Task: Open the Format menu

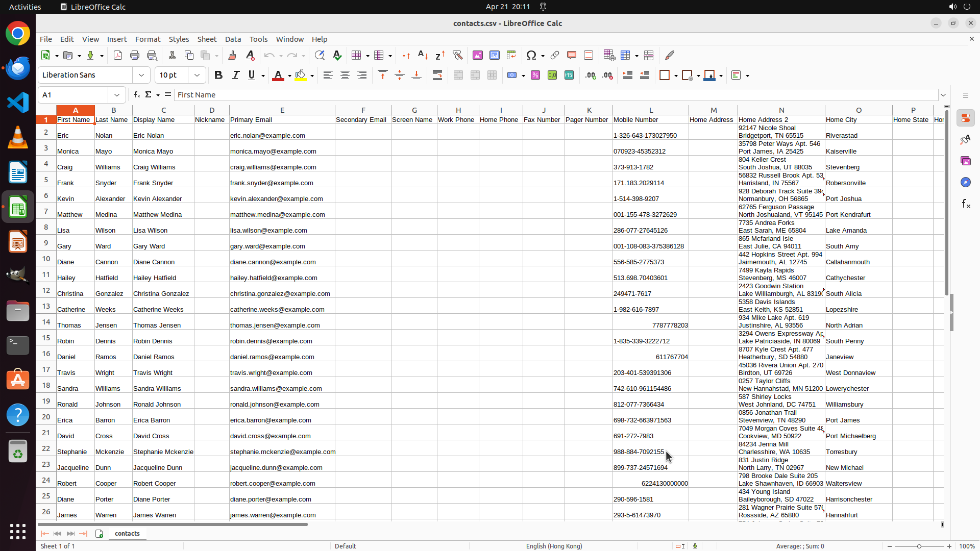Action: coord(148,39)
